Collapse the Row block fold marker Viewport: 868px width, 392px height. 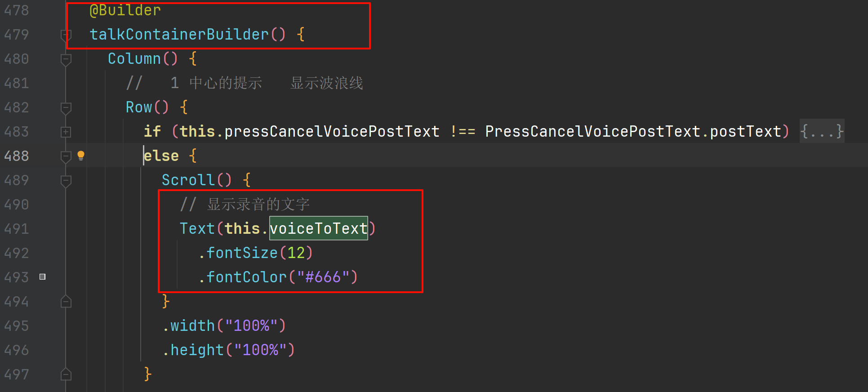click(66, 107)
